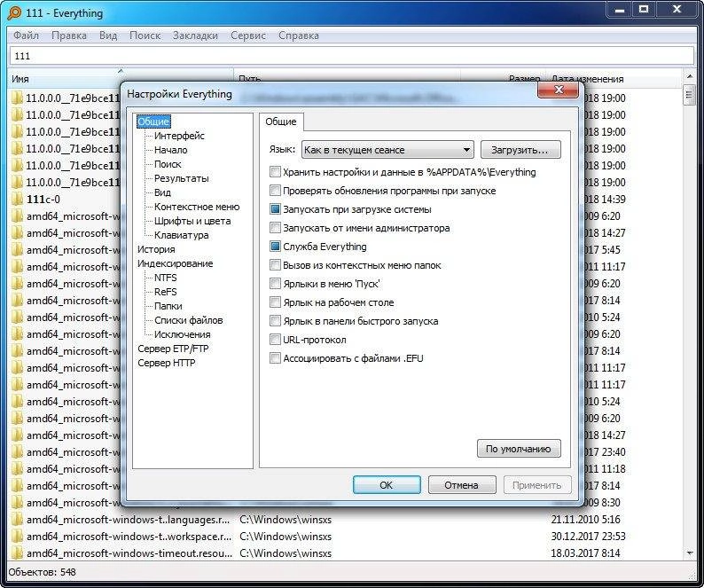Click the Отмена button
The height and width of the screenshot is (588, 704).
(462, 485)
